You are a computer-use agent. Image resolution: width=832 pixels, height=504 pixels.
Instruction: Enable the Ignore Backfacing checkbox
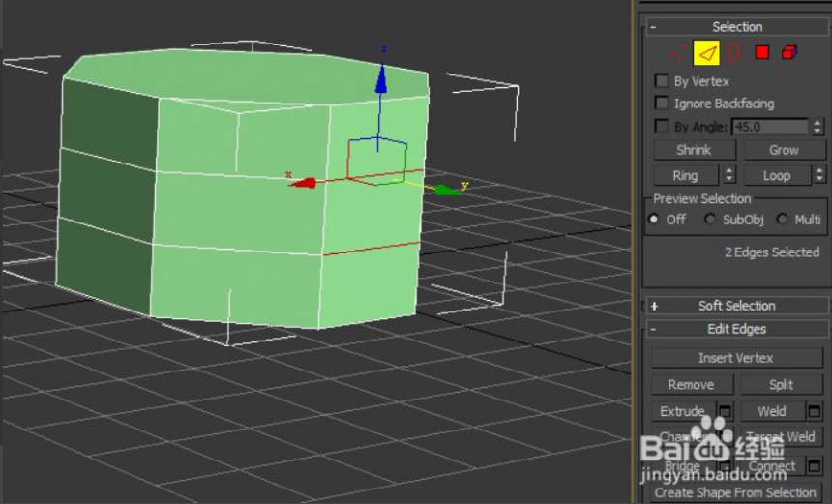[x=661, y=103]
